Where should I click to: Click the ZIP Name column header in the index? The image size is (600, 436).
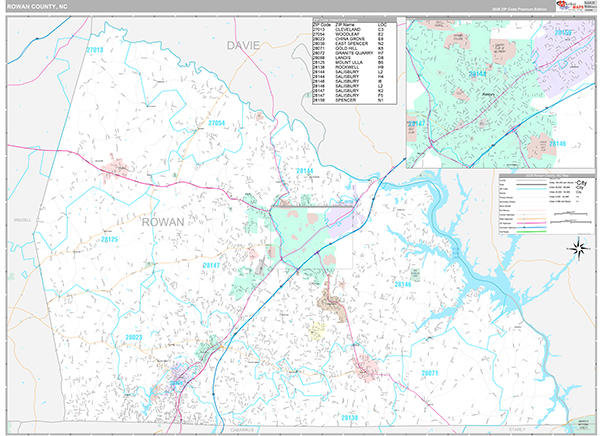click(346, 25)
